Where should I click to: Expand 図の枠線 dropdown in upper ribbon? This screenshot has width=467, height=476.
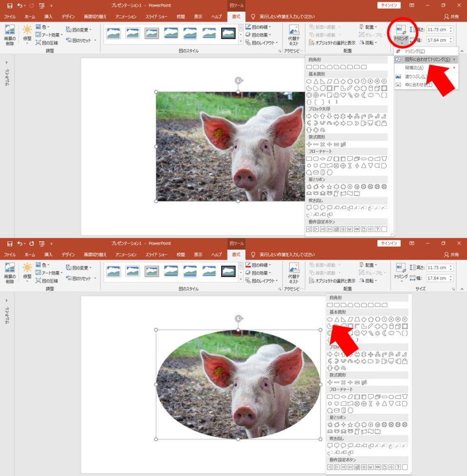coord(258,27)
